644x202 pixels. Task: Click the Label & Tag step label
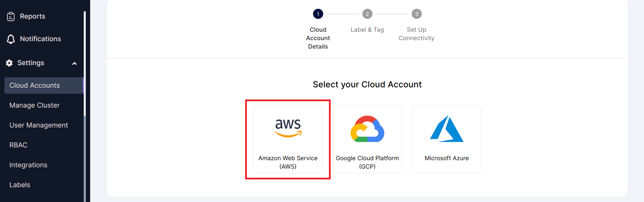[x=367, y=30]
